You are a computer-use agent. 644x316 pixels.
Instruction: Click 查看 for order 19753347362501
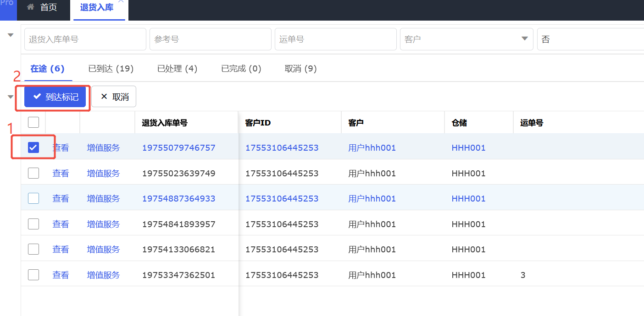pyautogui.click(x=61, y=275)
